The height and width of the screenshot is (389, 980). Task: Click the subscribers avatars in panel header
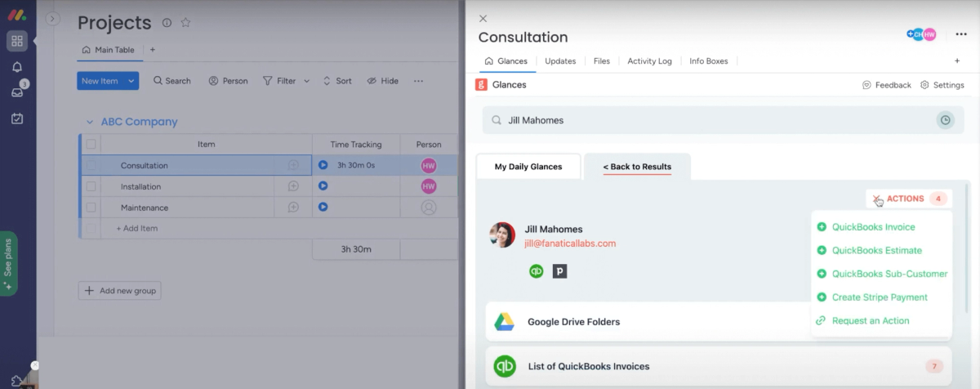[921, 34]
